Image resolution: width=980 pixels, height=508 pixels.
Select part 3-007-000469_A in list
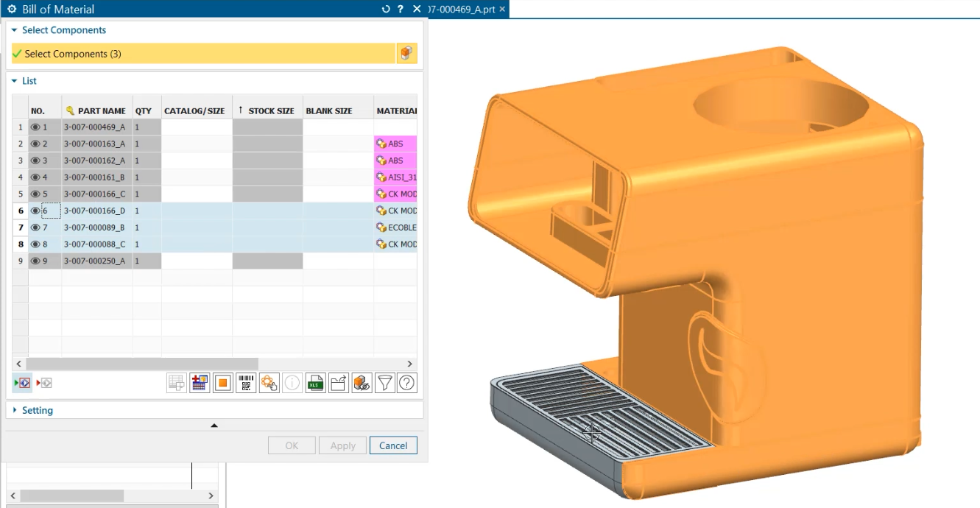[94, 127]
